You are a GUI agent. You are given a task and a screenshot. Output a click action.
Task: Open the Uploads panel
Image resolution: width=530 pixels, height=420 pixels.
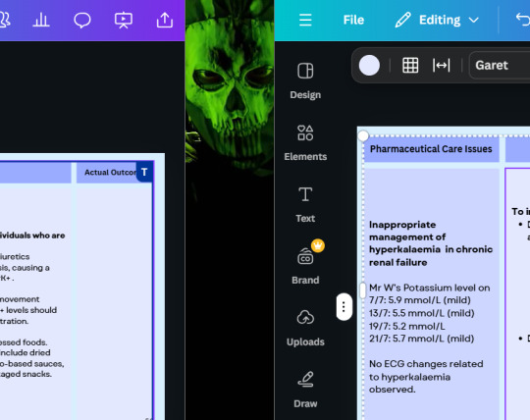305,328
